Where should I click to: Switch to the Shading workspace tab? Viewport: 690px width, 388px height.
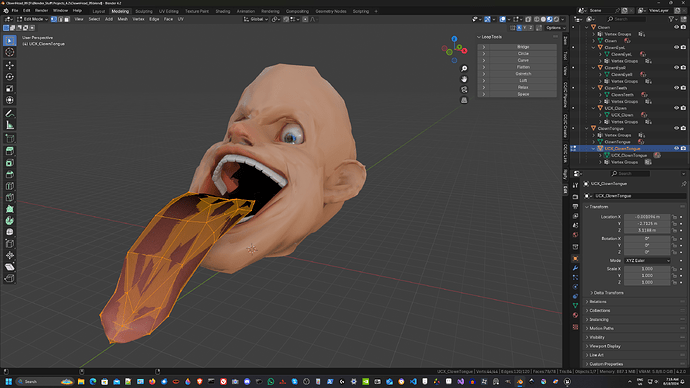coord(223,11)
